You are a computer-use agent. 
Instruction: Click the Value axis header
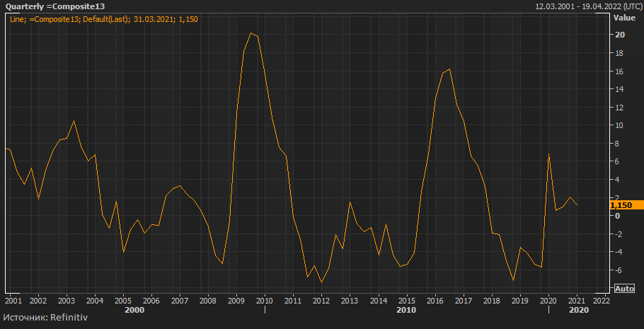[x=624, y=17]
